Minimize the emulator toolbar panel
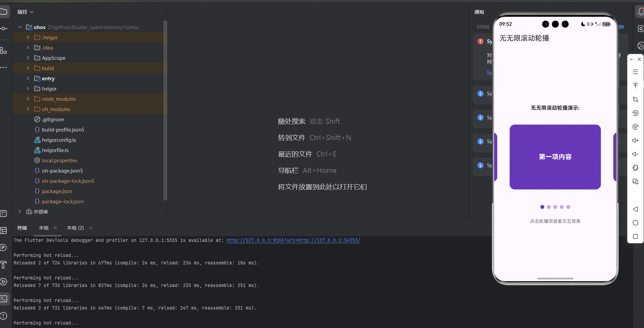Screen dimensions: 644x328 [631, 59]
